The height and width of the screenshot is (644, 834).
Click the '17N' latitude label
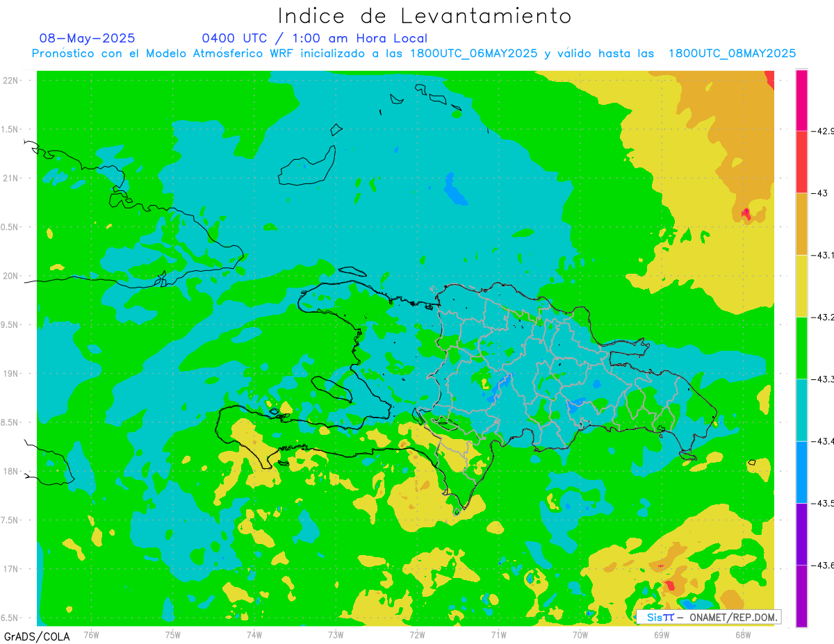click(x=10, y=569)
